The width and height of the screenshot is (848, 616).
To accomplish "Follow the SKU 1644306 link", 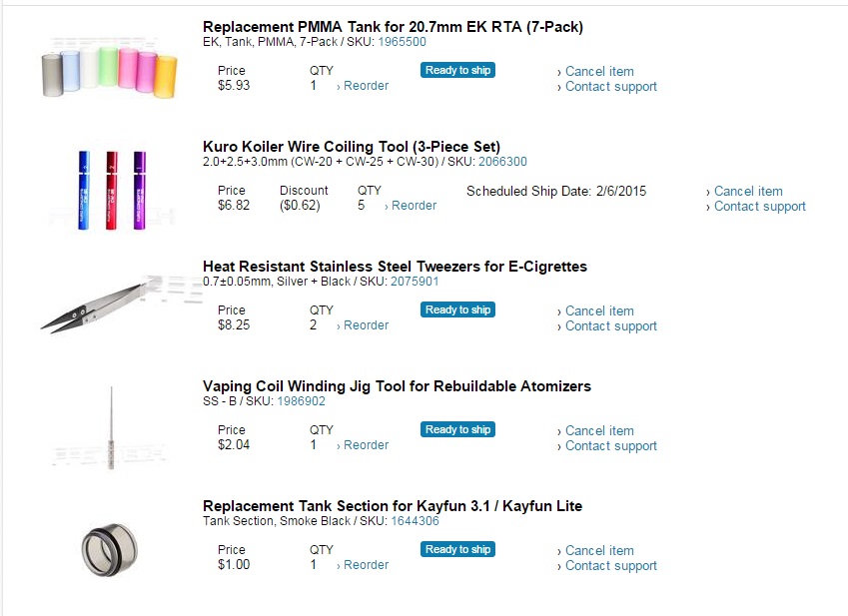I will pyautogui.click(x=415, y=521).
